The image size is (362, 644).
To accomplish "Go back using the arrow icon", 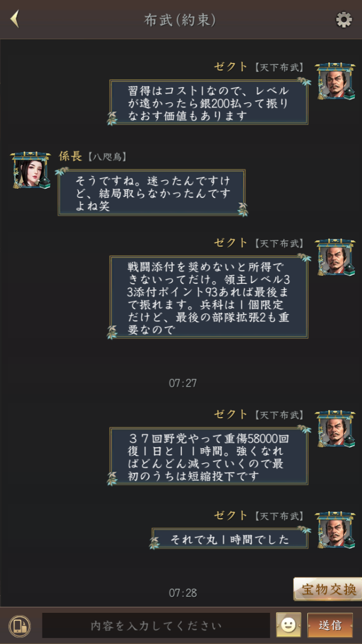I will 15,19.
